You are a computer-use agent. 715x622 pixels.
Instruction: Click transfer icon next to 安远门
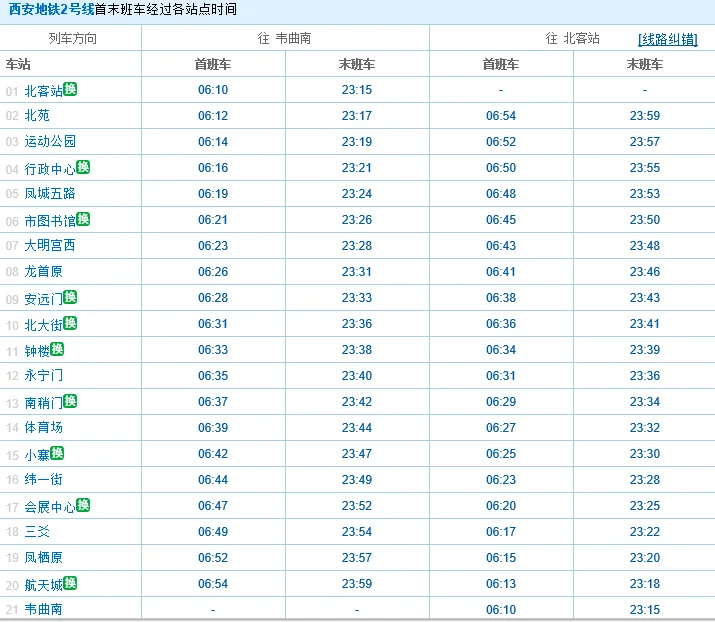[x=70, y=297]
